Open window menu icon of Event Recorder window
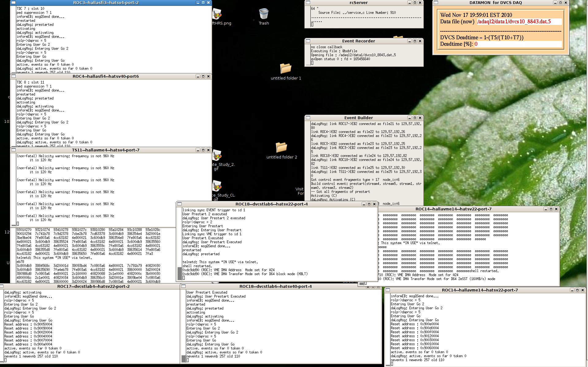The width and height of the screenshot is (588, 367). 308,41
